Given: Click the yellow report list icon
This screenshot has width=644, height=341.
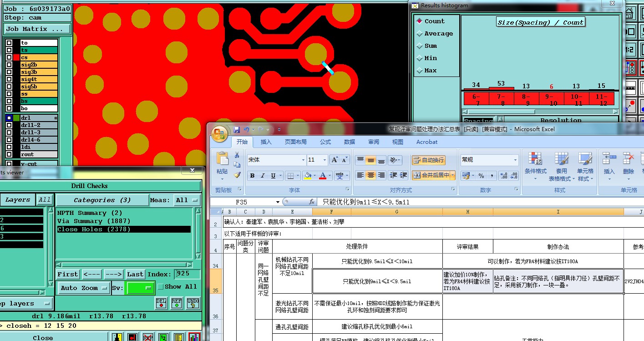Looking at the screenshot, I should coord(179,337).
